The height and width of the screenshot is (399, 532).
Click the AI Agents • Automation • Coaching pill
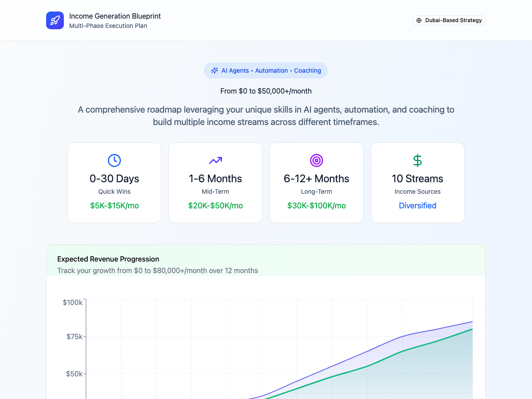pyautogui.click(x=266, y=70)
